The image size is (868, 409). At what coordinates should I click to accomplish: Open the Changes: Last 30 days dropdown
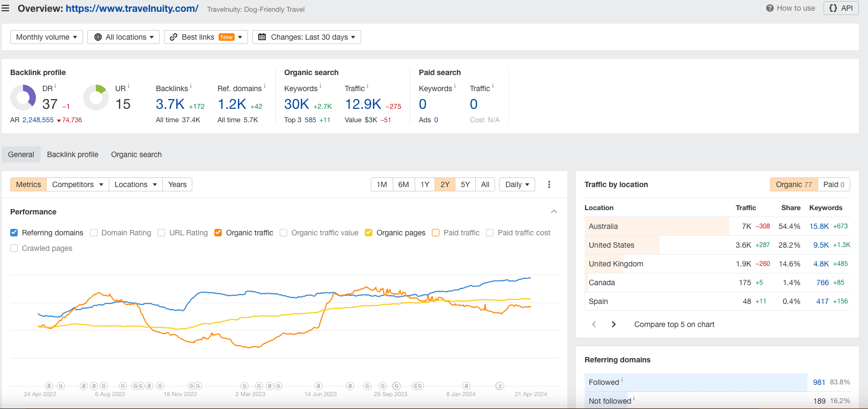306,37
